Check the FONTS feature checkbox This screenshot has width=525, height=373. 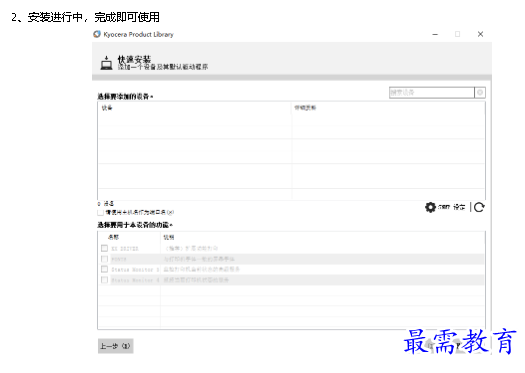tap(104, 259)
